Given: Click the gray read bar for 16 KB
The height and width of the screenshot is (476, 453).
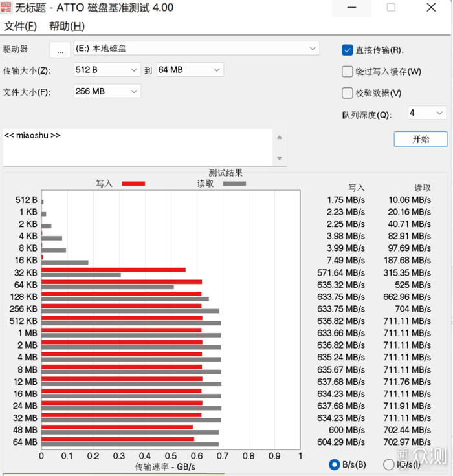Looking at the screenshot, I should click(x=65, y=263).
